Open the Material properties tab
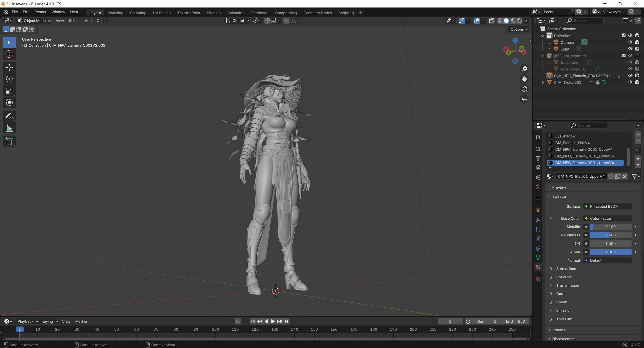644x348 pixels. (x=538, y=267)
